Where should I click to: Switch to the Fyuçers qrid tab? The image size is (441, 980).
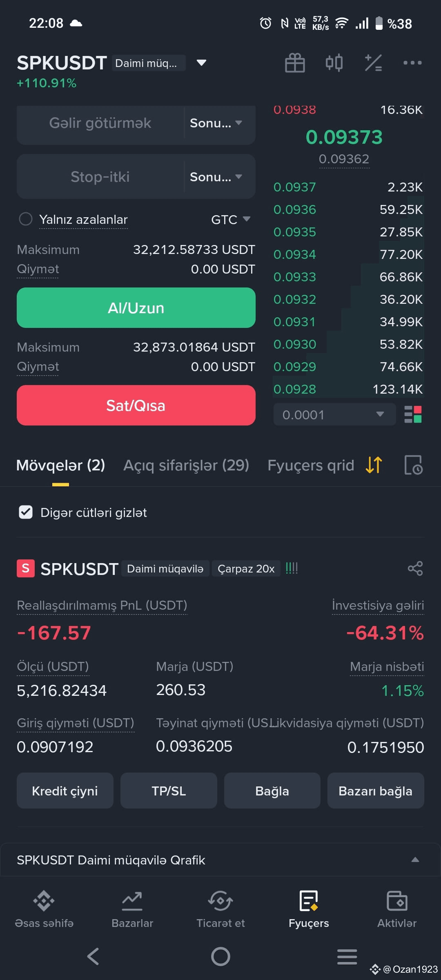click(311, 465)
